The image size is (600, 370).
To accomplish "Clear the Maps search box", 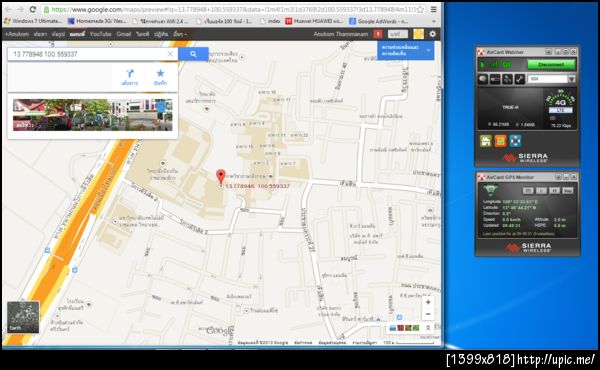I will (171, 54).
